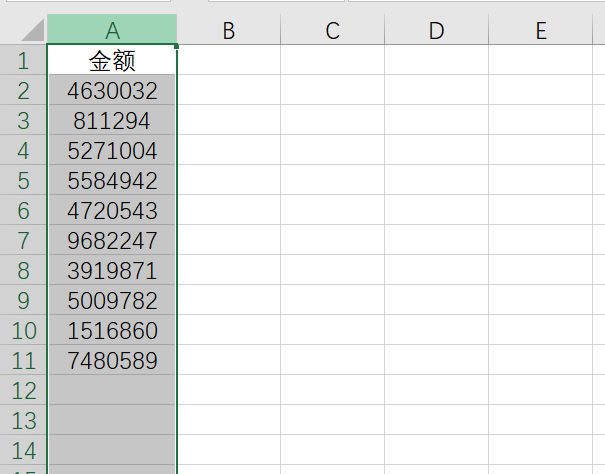Select column E header
This screenshot has height=474, width=605.
coord(541,29)
